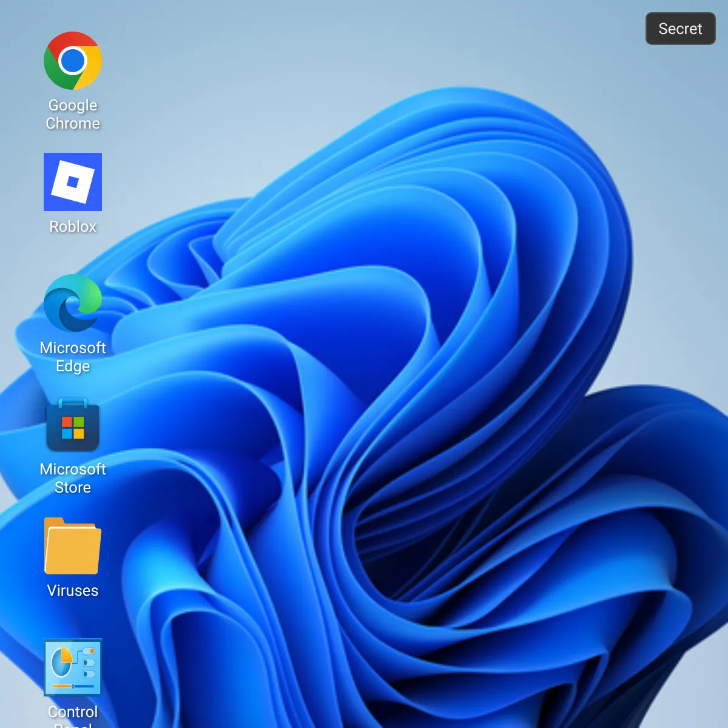Open the Control Panel icon
728x728 pixels.
point(73,667)
